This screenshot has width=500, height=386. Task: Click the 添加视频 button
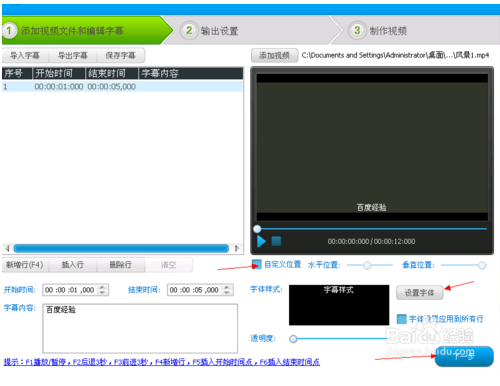coord(274,55)
